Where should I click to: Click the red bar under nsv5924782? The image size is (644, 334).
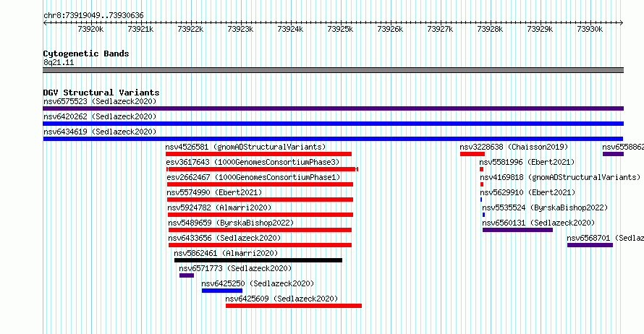pyautogui.click(x=260, y=215)
